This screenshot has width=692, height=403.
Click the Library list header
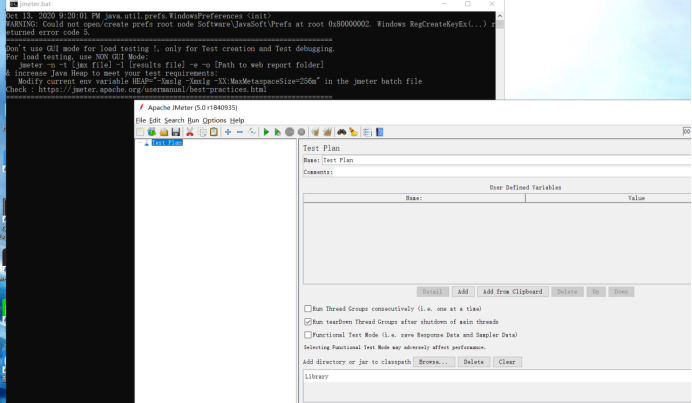pyautogui.click(x=497, y=377)
